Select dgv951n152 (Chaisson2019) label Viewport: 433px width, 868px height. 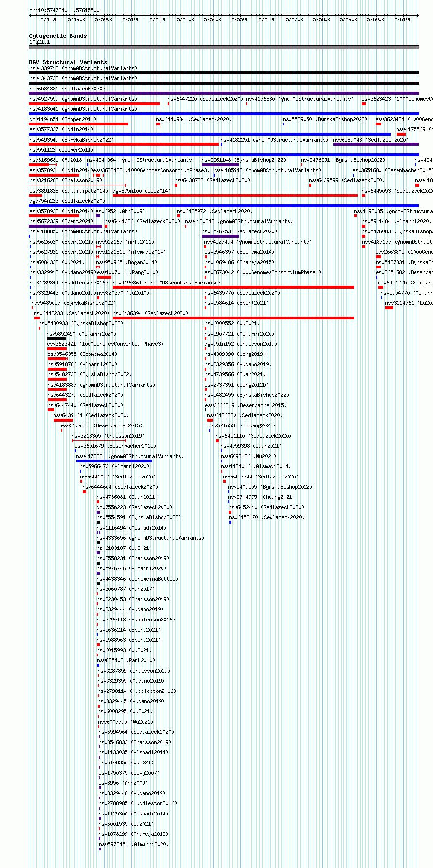tap(241, 344)
